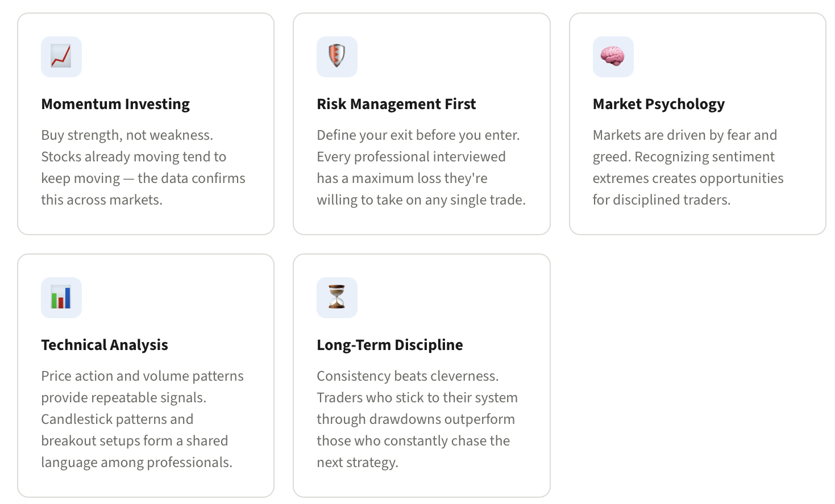Click 'through drawdowns outperform' text line
Image resolution: width=835 pixels, height=504 pixels.
point(416,419)
